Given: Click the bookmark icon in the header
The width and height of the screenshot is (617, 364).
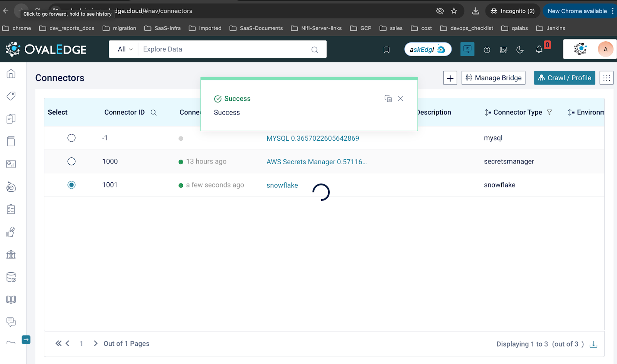Looking at the screenshot, I should tap(386, 49).
